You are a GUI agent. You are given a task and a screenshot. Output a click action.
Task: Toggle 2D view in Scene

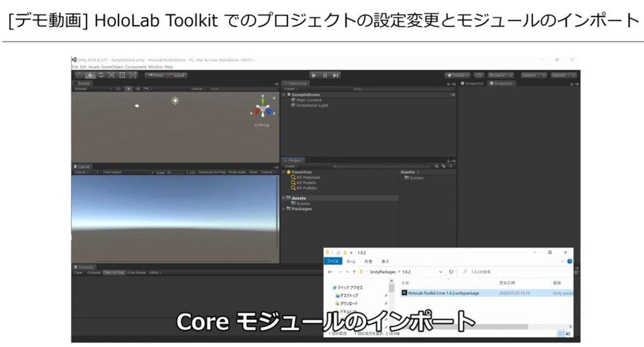click(x=118, y=89)
